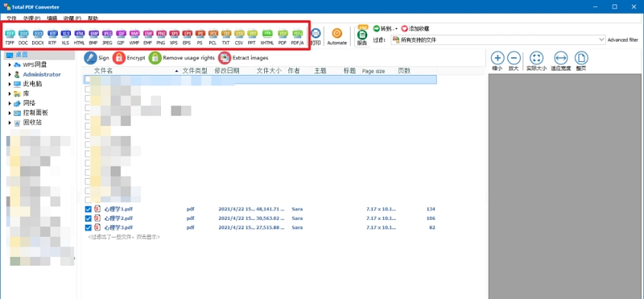
Task: Click Encrypt with the red lock
Action: [129, 58]
